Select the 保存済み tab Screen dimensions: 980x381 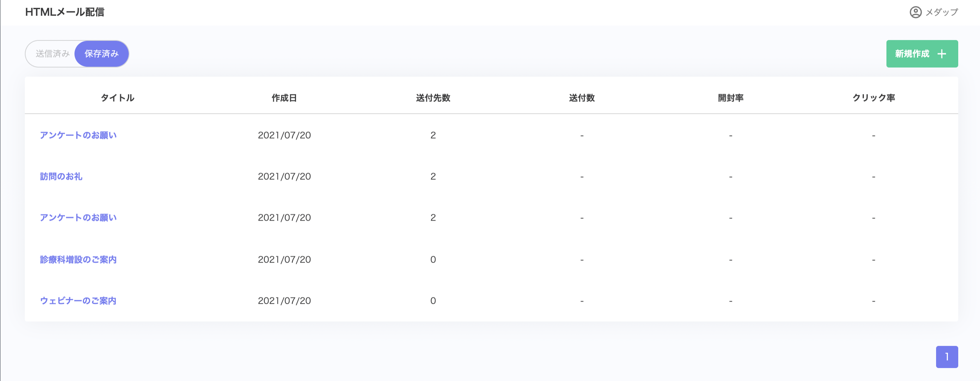102,54
